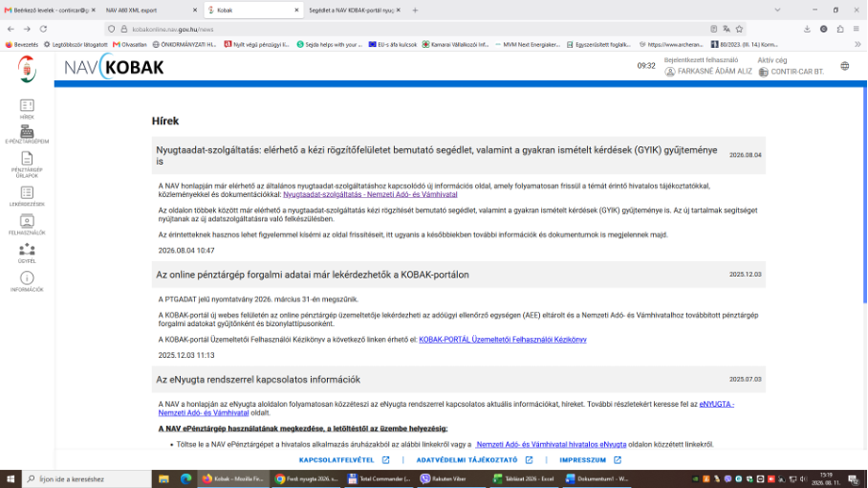Open Microsoft Edge from the taskbar
Screen dimensions: 868x488
coord(185,478)
